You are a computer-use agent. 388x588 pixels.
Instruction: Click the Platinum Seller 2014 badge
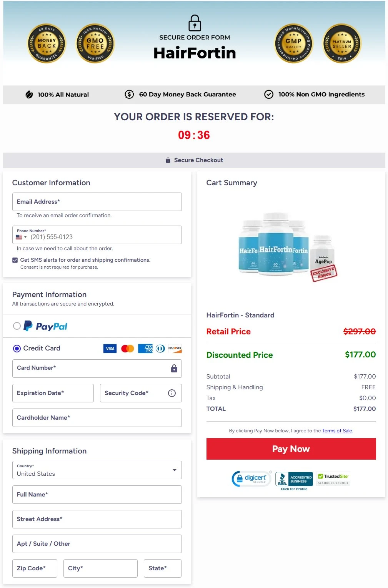(x=341, y=43)
